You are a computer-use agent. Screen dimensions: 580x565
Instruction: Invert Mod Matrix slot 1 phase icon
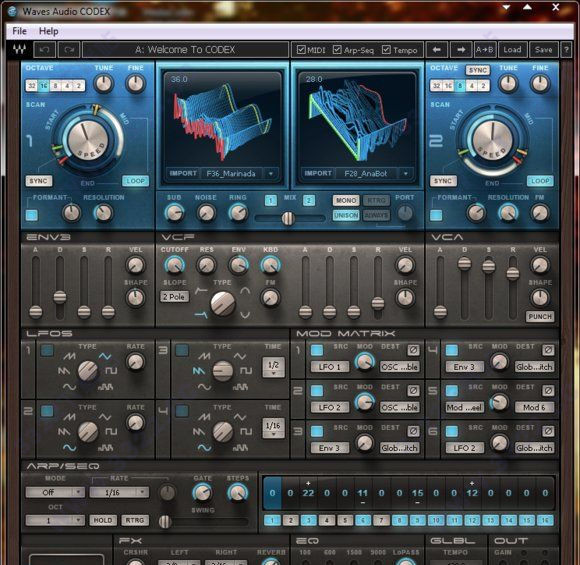[x=413, y=350]
